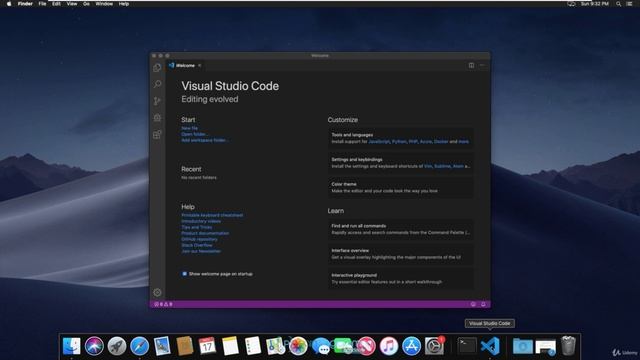
Task: Click the Sublime keybindings link
Action: click(442, 166)
